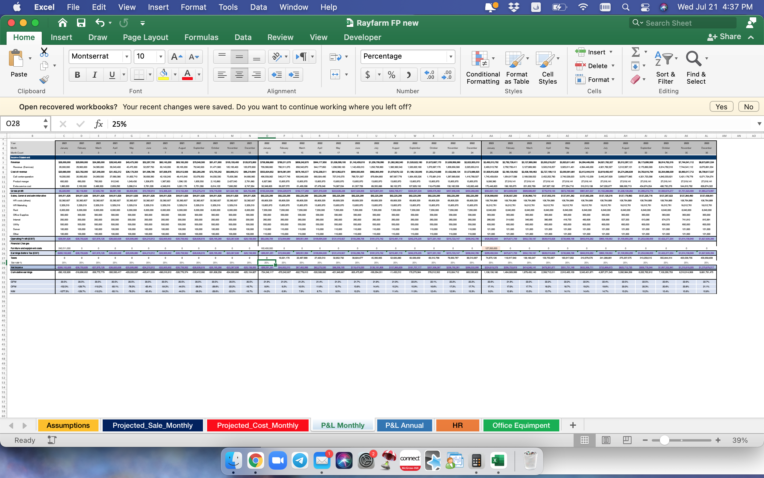The image size is (764, 478).
Task: Click the insert function fx icon
Action: [x=98, y=124]
